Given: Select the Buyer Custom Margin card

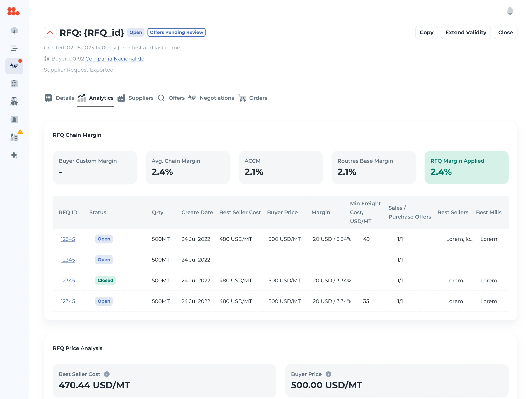Looking at the screenshot, I should point(95,167).
